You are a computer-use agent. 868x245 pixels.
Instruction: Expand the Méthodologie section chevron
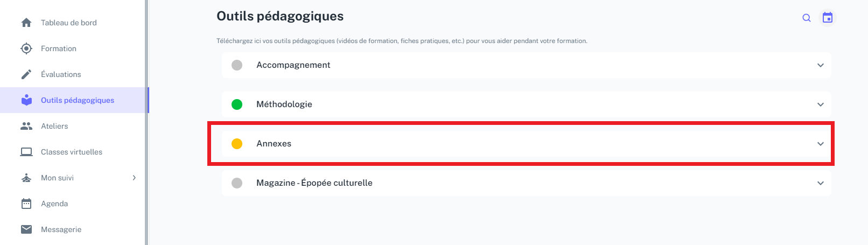[x=821, y=104]
